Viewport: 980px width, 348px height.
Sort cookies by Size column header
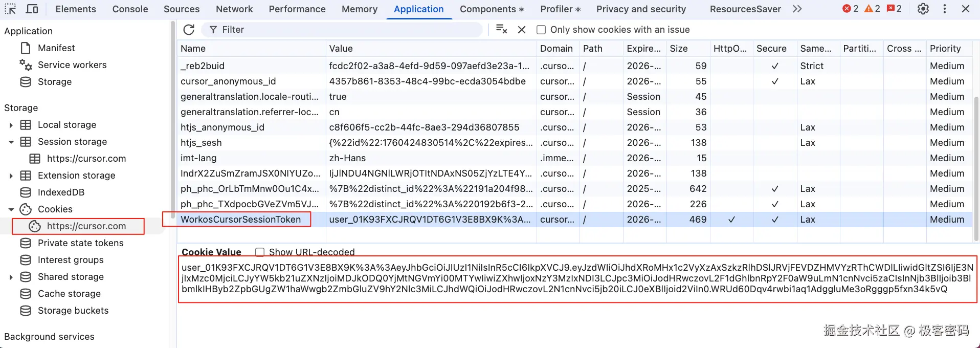[688, 49]
